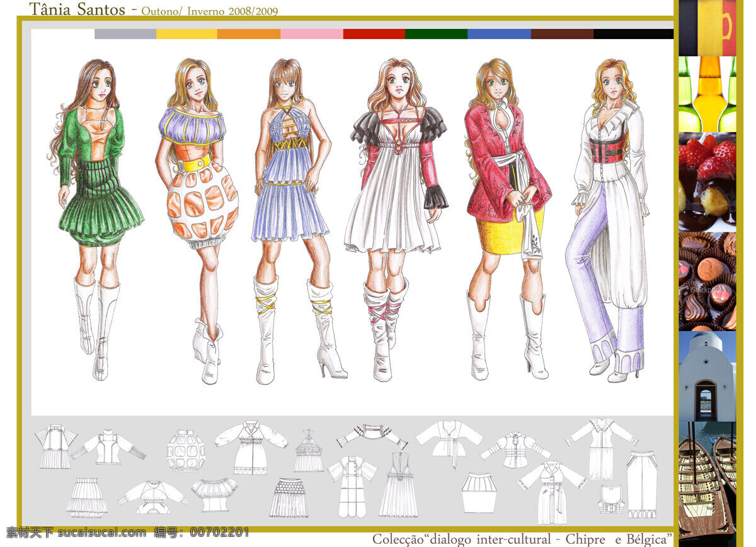Click the Tânia Santos title text

(78, 9)
